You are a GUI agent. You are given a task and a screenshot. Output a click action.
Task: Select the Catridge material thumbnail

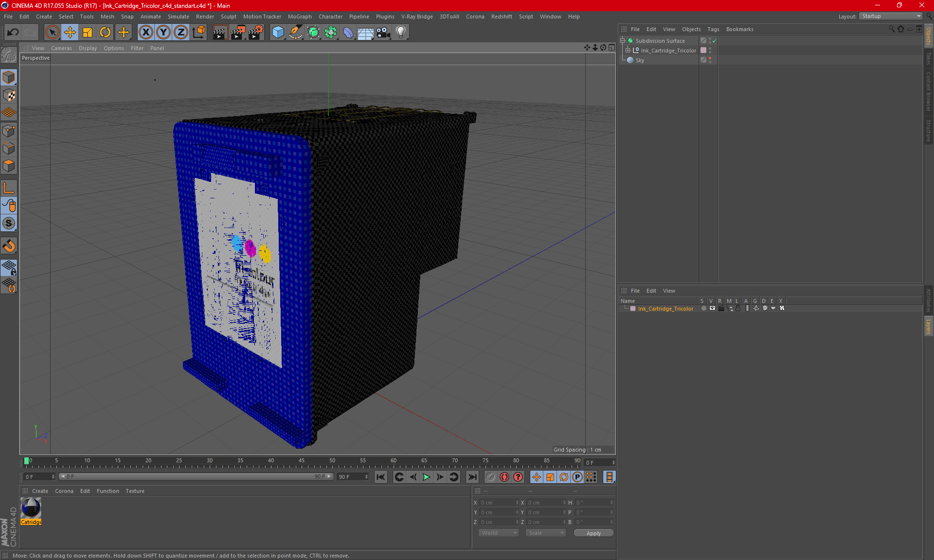[x=31, y=508]
